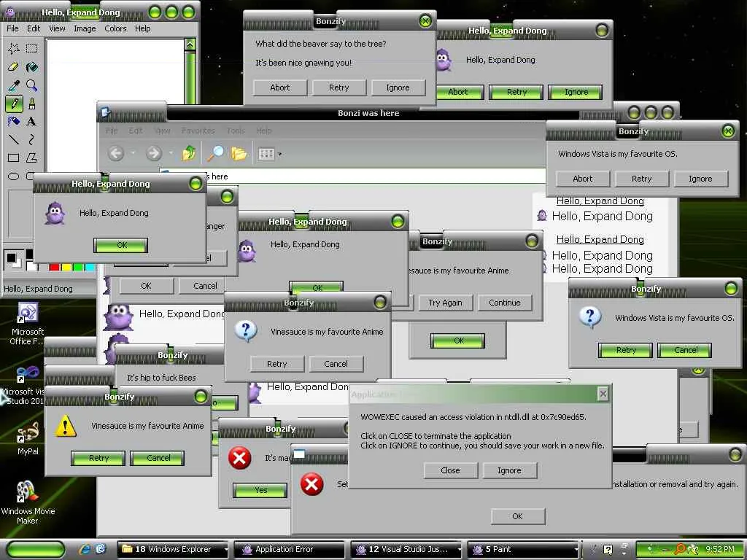Expand the Views dropdown arrow in Explorer
747x560 pixels.
pyautogui.click(x=279, y=154)
